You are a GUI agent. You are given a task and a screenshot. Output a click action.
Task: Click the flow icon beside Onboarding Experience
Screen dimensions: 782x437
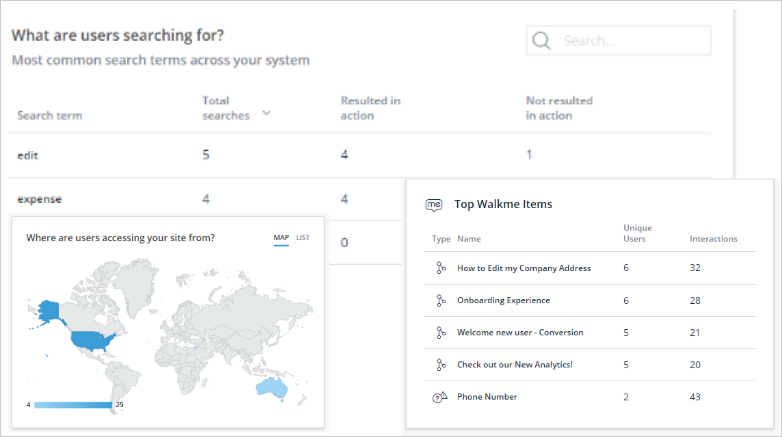440,300
